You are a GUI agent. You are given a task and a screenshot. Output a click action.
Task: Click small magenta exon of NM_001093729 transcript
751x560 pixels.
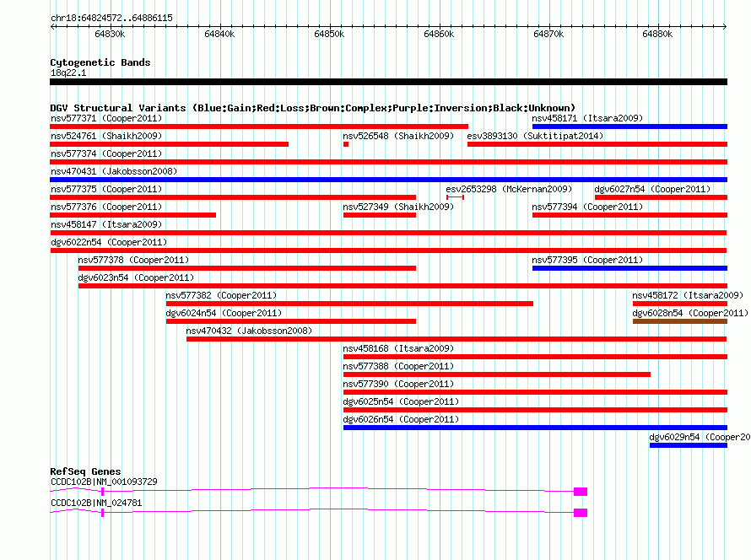coord(102,492)
